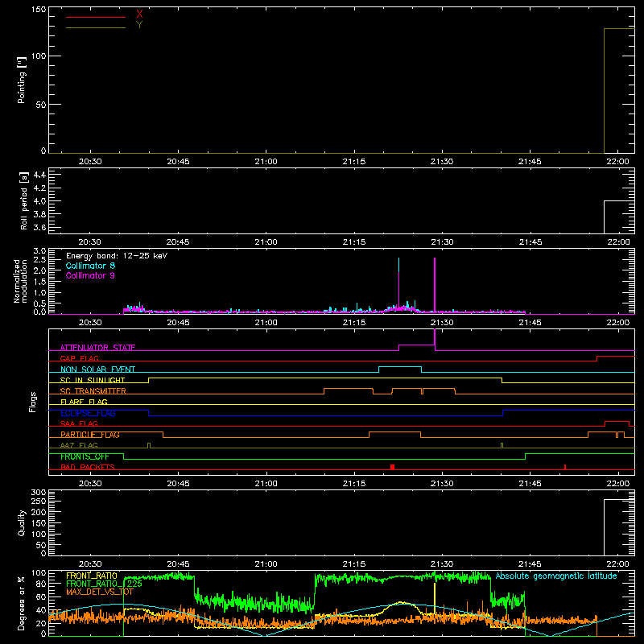Click the red X legend line sample
The height and width of the screenshot is (644, 644).
[x=96, y=17]
